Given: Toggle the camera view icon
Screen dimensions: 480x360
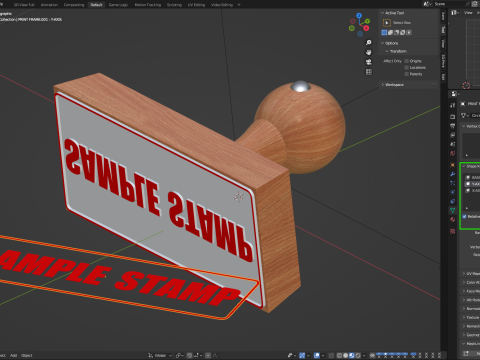Looking at the screenshot, I should click(x=369, y=62).
